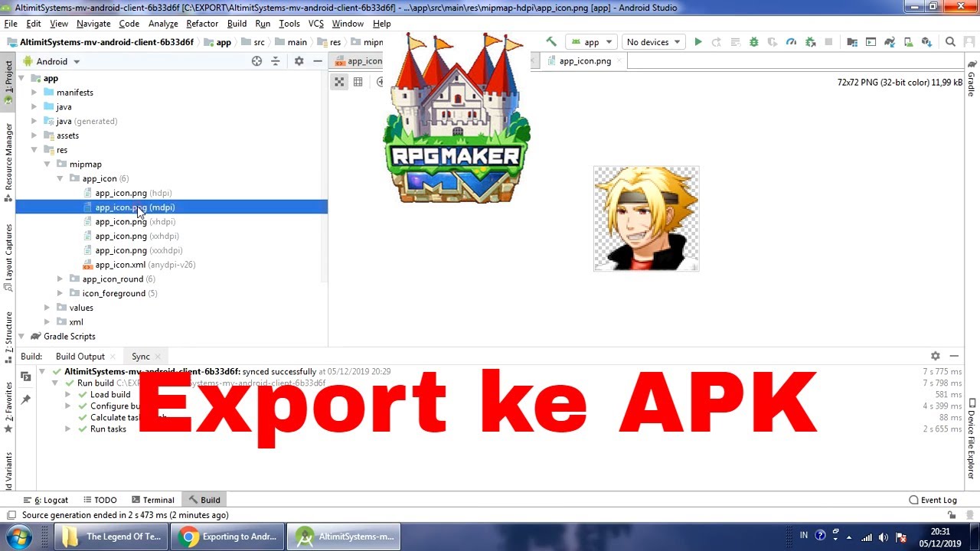Image resolution: width=980 pixels, height=551 pixels.
Task: Click the Search Everywhere magnifier icon
Action: [950, 42]
